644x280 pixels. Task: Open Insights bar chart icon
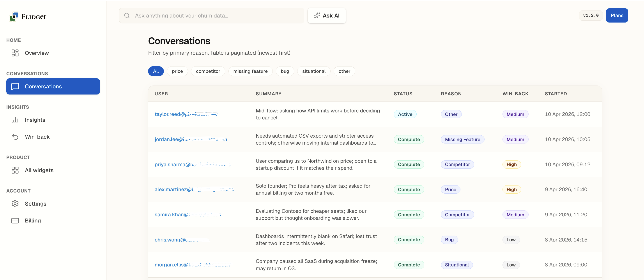pyautogui.click(x=15, y=120)
